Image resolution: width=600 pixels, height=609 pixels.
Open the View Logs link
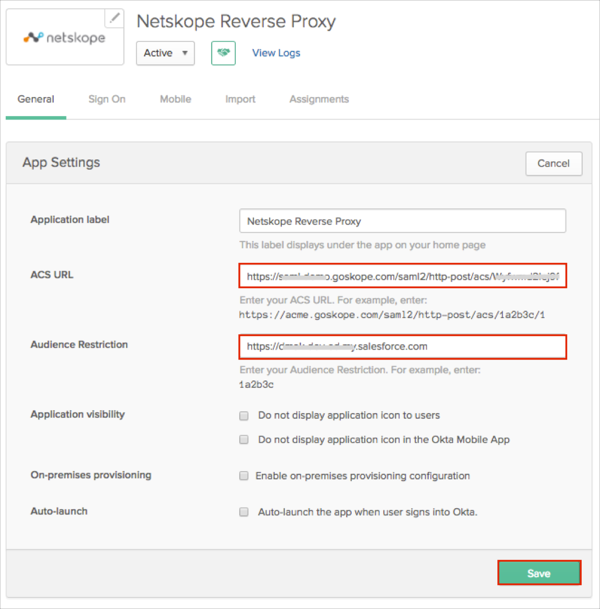click(276, 53)
